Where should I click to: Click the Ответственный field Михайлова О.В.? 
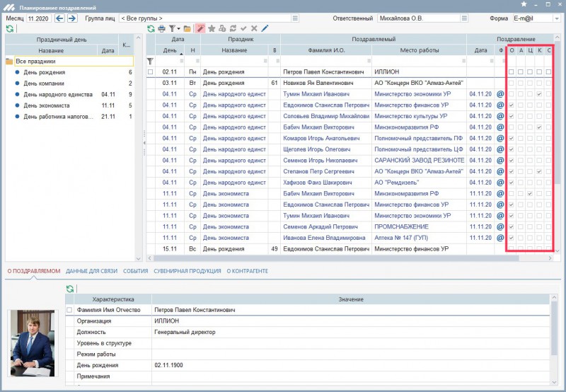click(419, 18)
